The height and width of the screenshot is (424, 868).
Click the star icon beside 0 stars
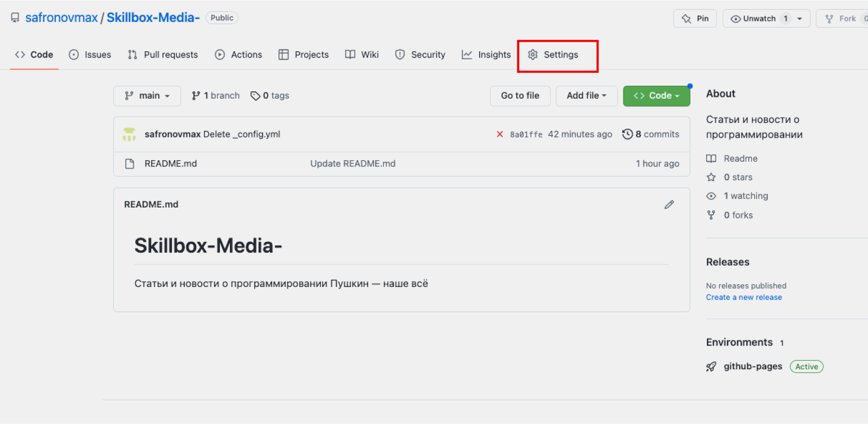[x=711, y=177]
